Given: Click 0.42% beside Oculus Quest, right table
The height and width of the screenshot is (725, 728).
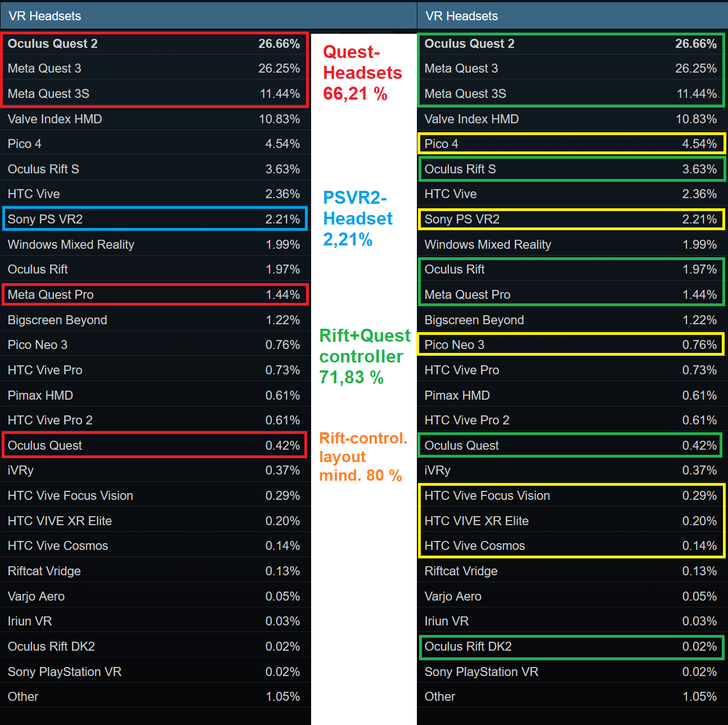Looking at the screenshot, I should click(699, 446).
